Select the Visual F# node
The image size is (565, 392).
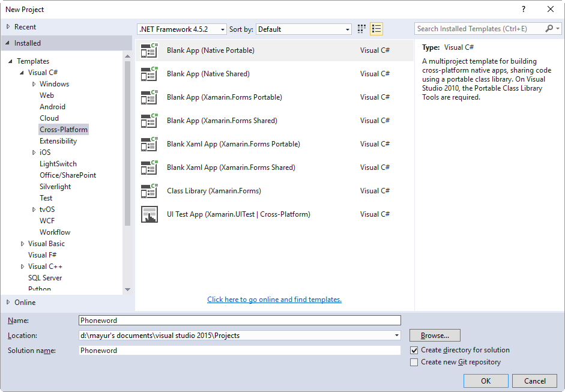[42, 255]
